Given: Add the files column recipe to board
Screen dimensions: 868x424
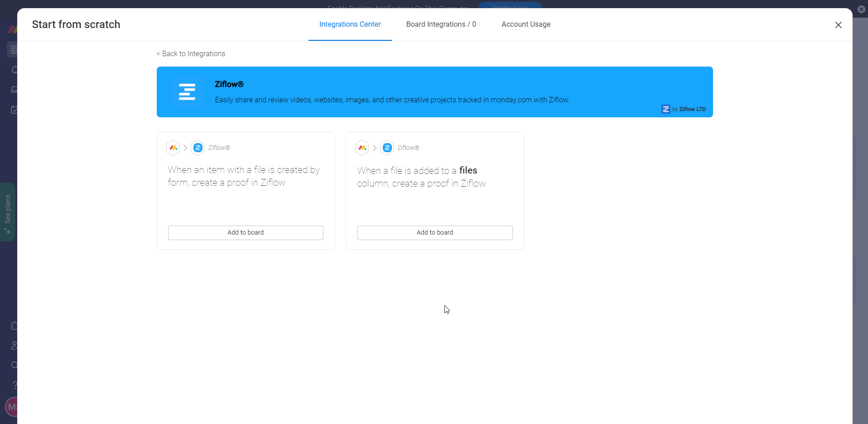Looking at the screenshot, I should (434, 232).
